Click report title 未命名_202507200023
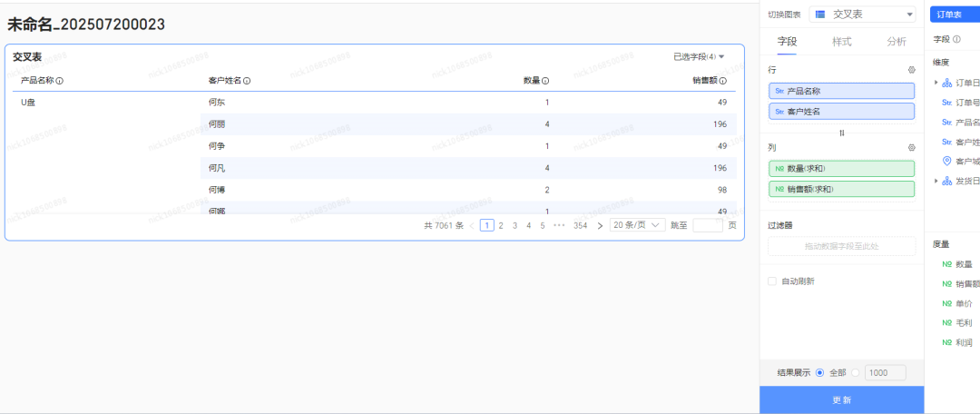980x414 pixels. [86, 25]
